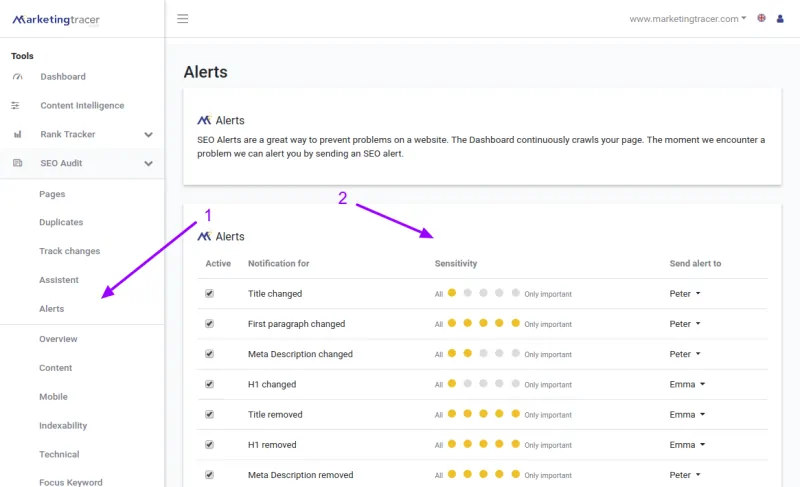Open Peter recipient dropdown for Title changed
The height and width of the screenshot is (487, 800).
[x=685, y=294]
